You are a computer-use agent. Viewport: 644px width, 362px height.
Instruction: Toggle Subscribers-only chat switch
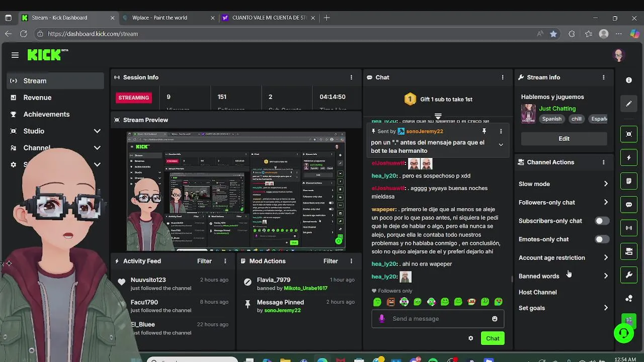click(602, 221)
